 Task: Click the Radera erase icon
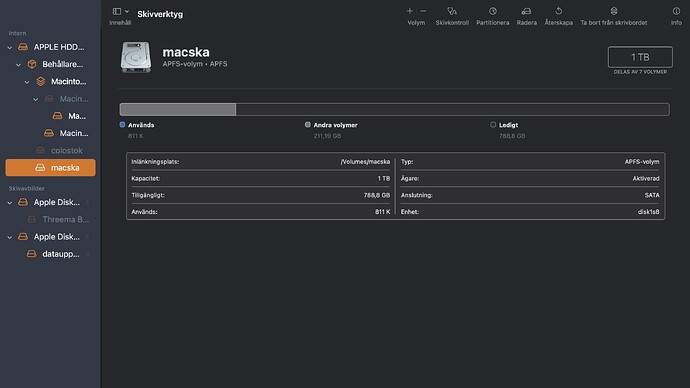point(526,11)
